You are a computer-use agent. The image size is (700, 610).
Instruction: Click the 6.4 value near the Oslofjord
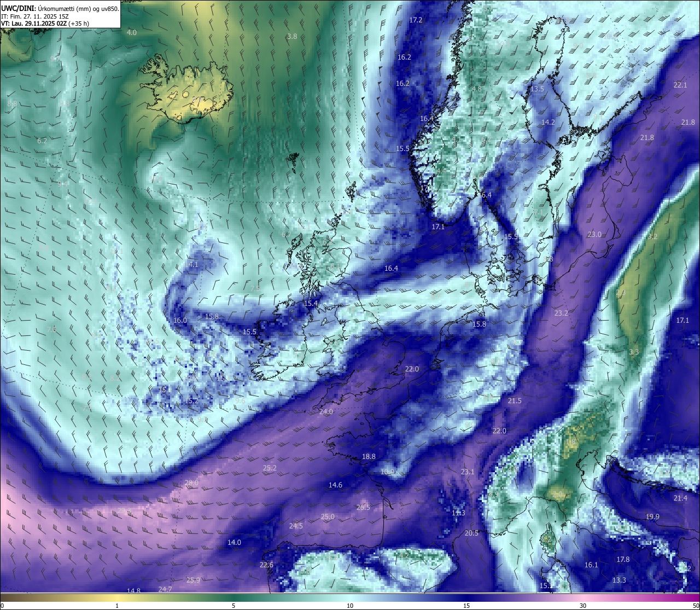[x=486, y=195]
